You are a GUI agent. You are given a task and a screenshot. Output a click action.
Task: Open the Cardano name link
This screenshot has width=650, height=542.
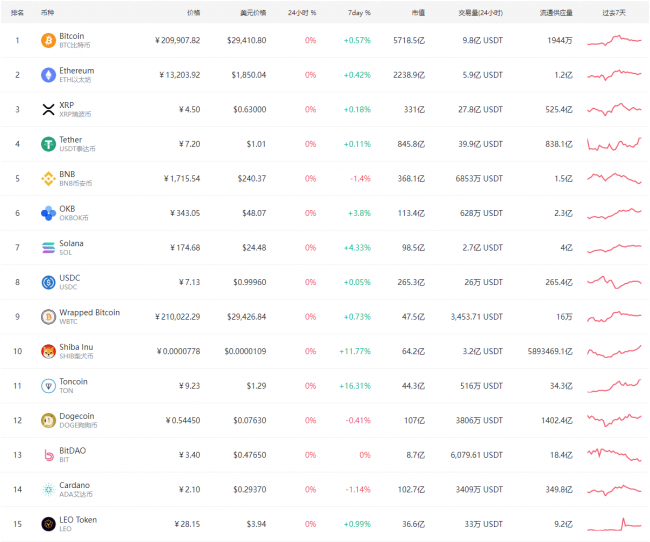(75, 485)
